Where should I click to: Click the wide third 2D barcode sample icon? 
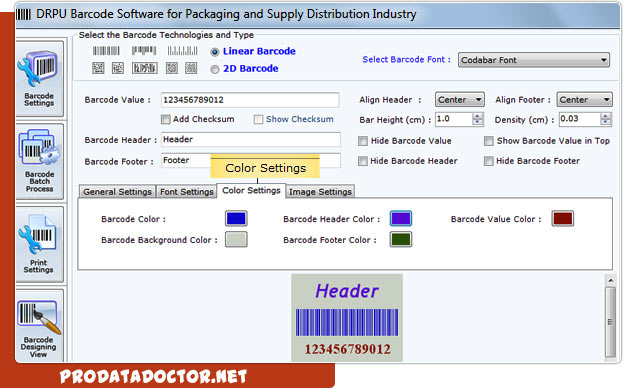pyautogui.click(x=145, y=68)
